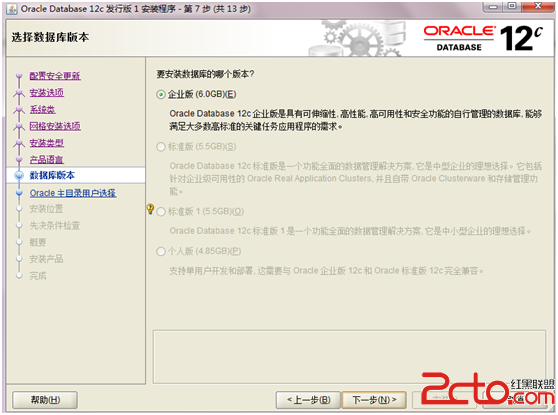Screen dimensions: 558x415
Task: Open the 安装类型 step link
Action: click(x=47, y=143)
